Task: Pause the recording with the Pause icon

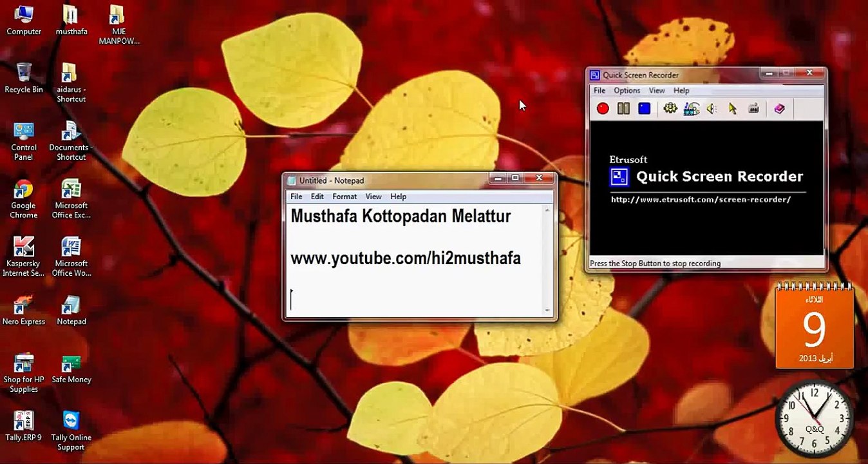Action: coord(623,109)
